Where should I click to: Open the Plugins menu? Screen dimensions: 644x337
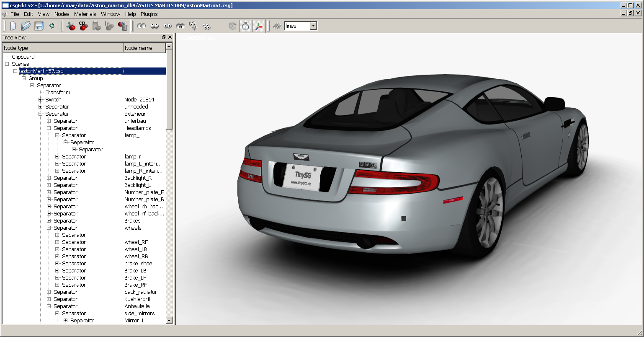click(149, 14)
